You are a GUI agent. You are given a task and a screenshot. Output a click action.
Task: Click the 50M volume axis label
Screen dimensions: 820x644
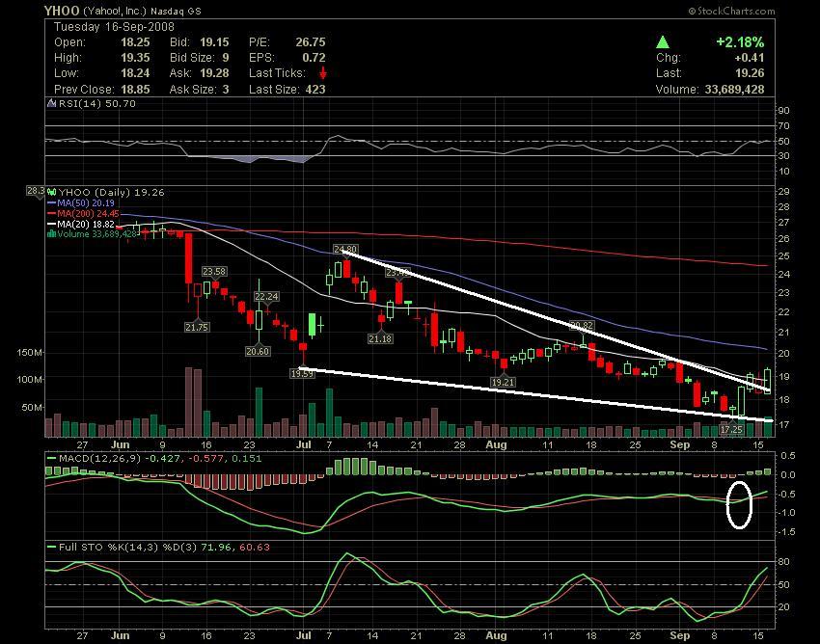[32, 407]
